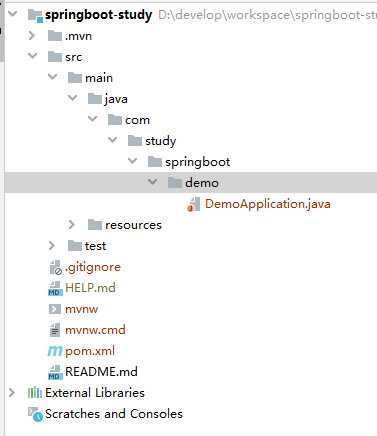Click the Java class icon of DemoApplication.java

point(194,204)
